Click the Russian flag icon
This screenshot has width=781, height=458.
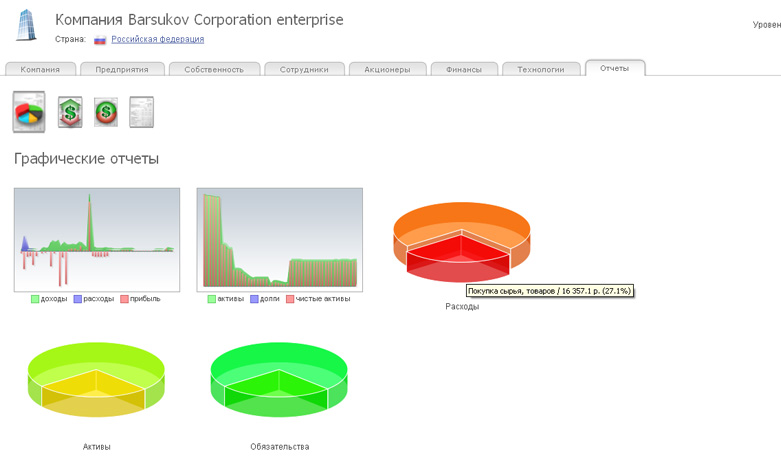(100, 40)
